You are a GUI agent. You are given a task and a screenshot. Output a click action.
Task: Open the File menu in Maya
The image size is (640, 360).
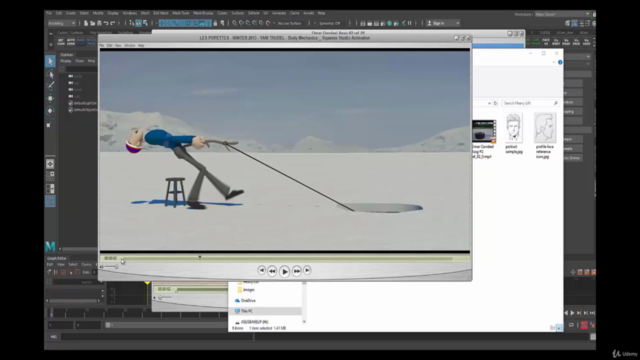pos(49,13)
